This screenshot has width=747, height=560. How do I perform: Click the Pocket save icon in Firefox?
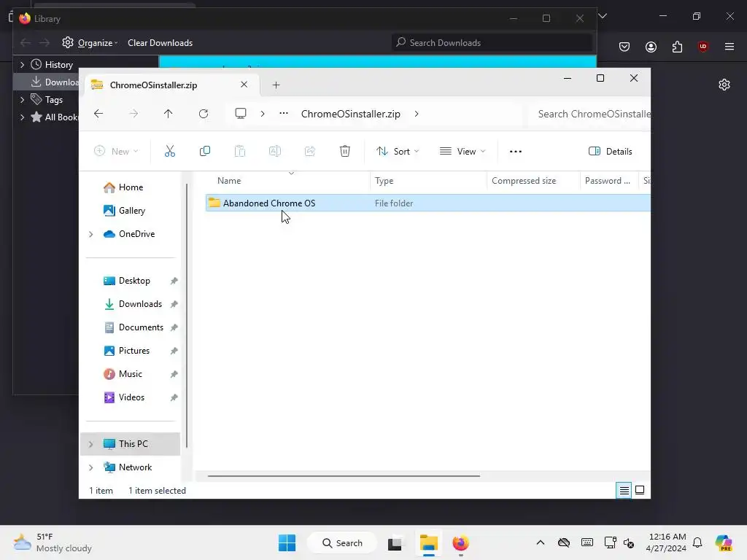[x=624, y=47]
